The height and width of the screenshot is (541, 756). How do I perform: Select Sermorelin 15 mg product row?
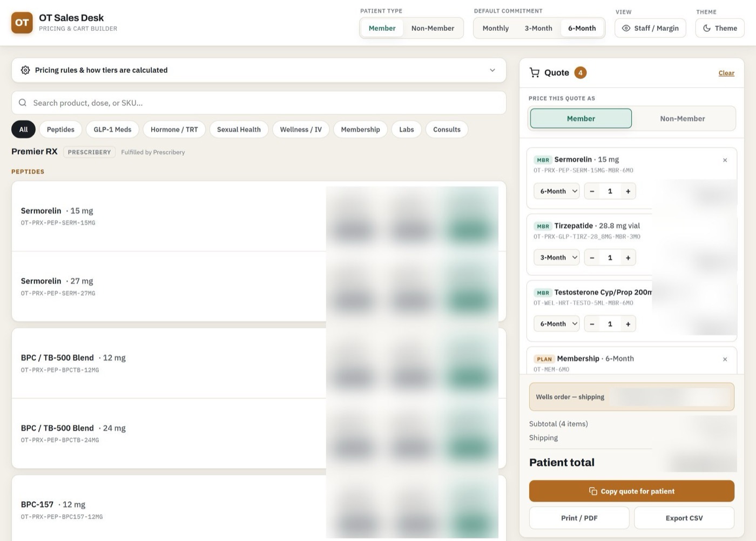(x=259, y=216)
